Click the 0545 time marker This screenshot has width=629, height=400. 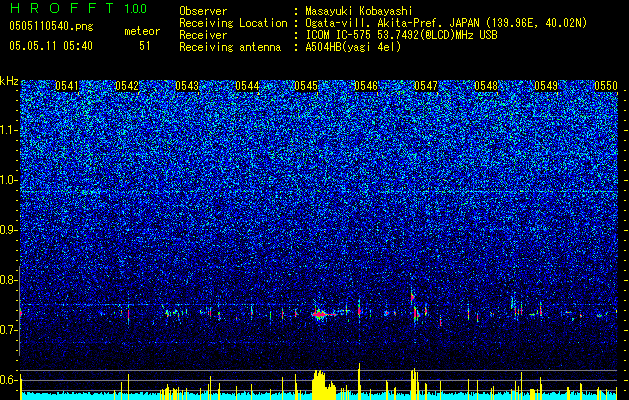coord(306,86)
